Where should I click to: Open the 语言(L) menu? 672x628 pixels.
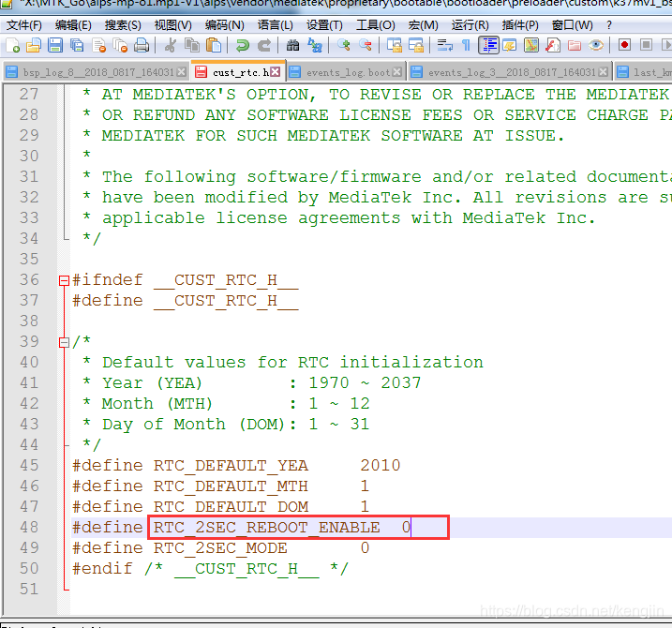(x=276, y=25)
